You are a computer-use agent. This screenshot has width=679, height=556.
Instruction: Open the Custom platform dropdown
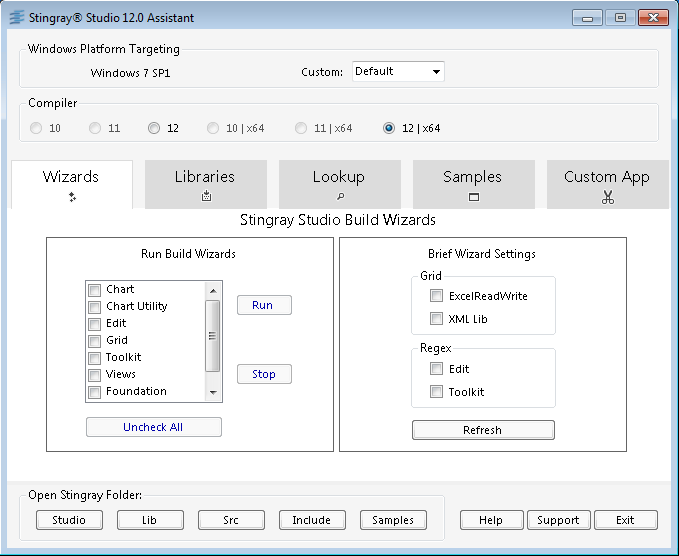coord(398,72)
